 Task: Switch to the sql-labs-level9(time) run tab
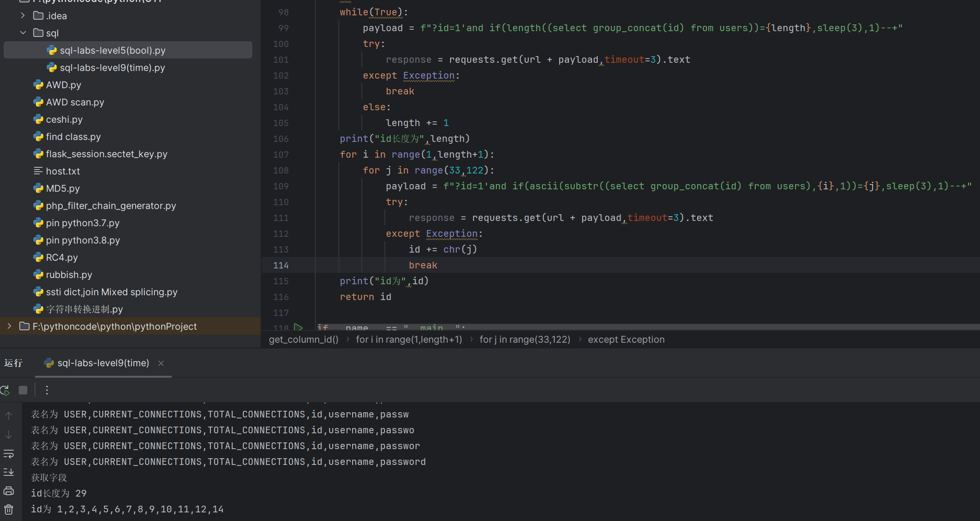(x=103, y=363)
